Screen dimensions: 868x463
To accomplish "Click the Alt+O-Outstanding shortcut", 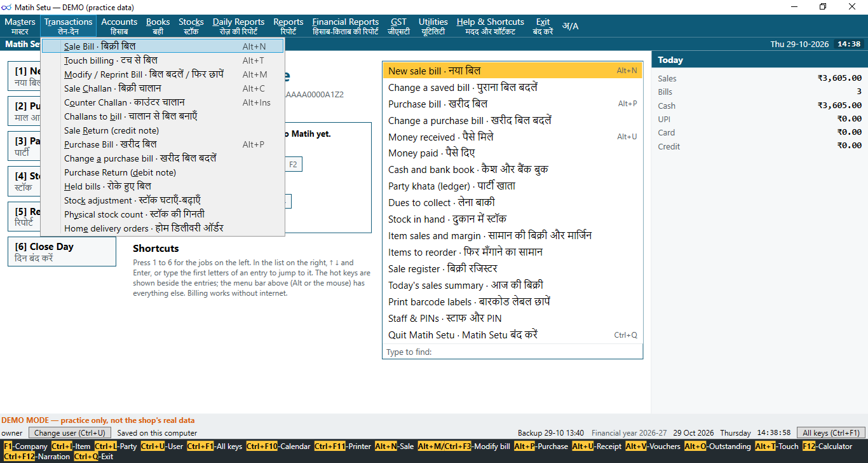I will [x=717, y=446].
